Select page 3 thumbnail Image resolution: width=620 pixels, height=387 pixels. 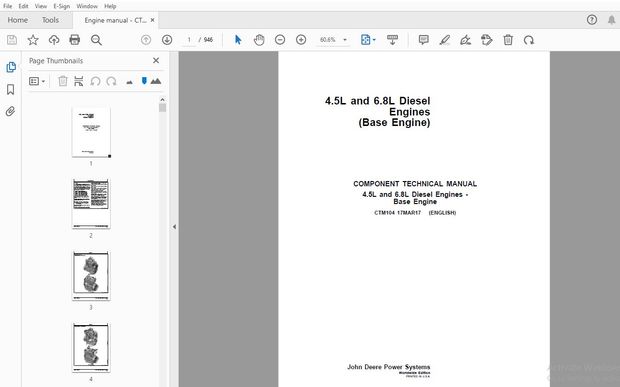(91, 276)
